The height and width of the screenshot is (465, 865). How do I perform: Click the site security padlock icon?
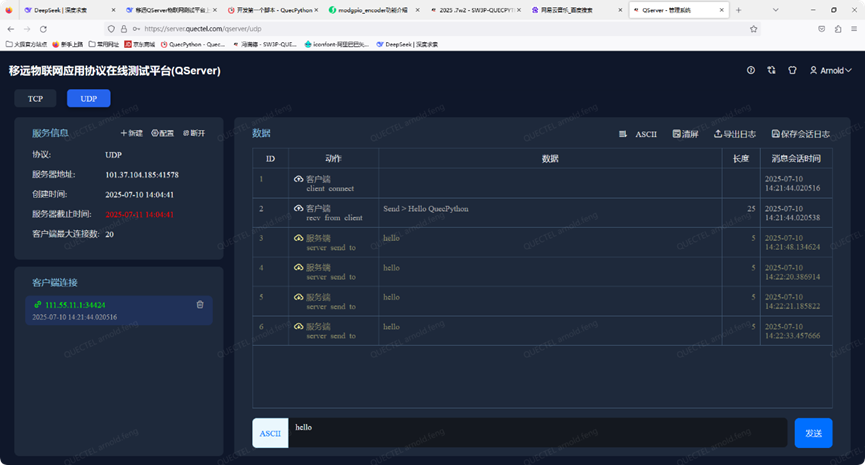(124, 29)
